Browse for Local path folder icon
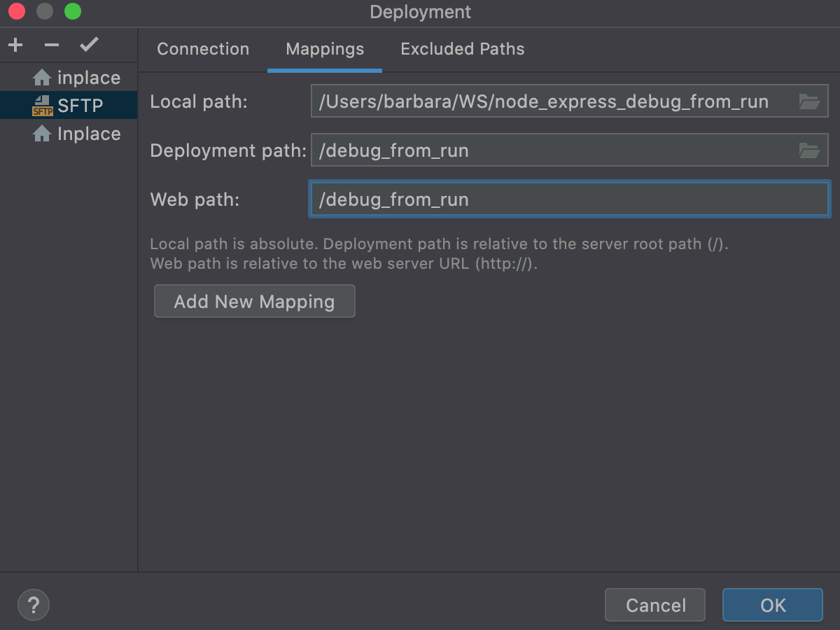 pyautogui.click(x=809, y=102)
